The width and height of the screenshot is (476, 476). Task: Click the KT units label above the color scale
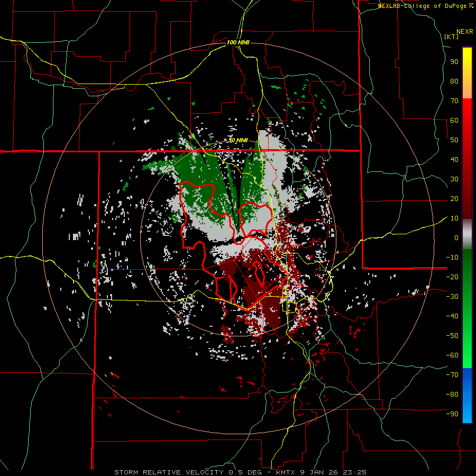tap(452, 36)
